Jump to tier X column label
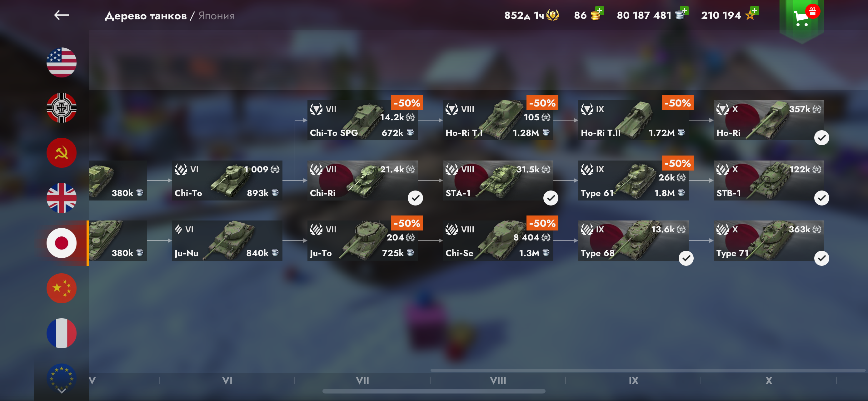The image size is (868, 401). point(769,381)
